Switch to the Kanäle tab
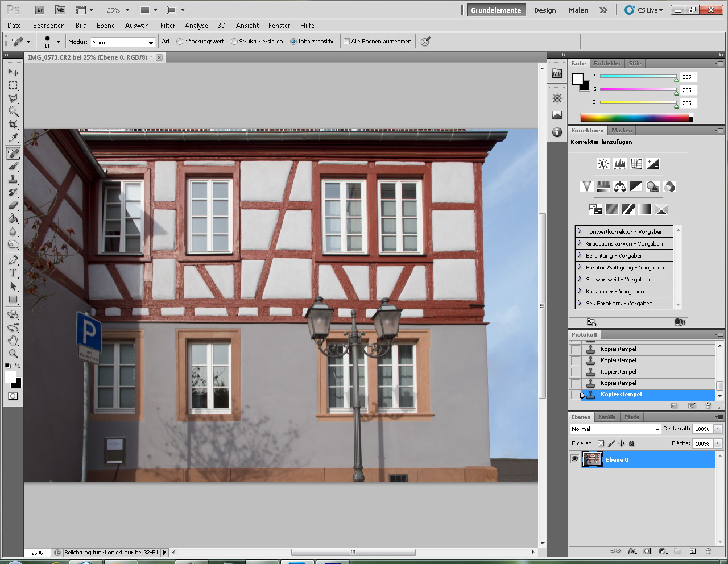This screenshot has height=564, width=728. [x=606, y=417]
